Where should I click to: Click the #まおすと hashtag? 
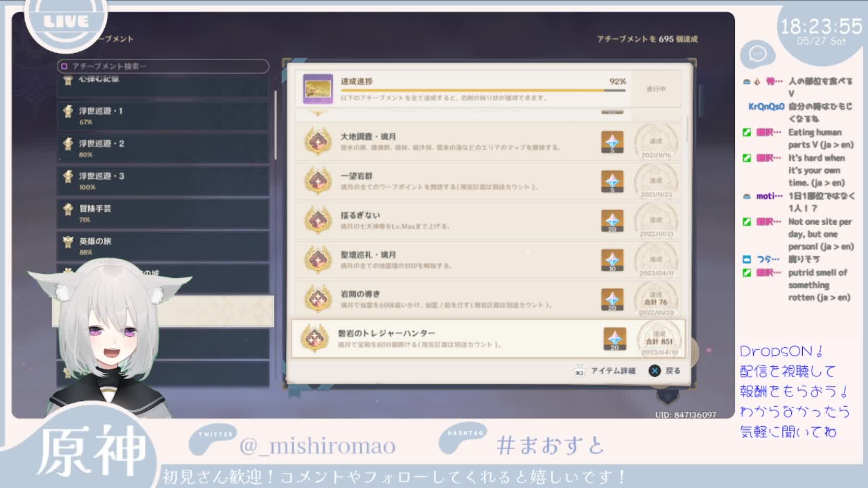click(550, 446)
